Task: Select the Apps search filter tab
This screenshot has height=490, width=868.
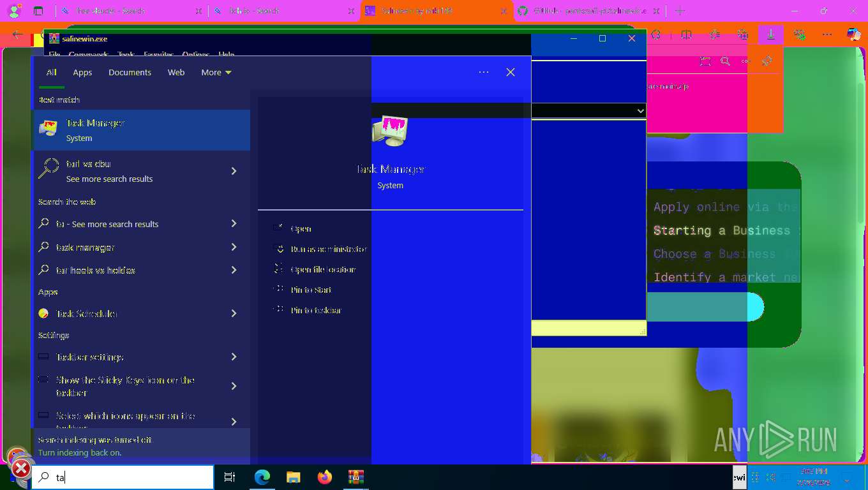Action: (x=82, y=72)
